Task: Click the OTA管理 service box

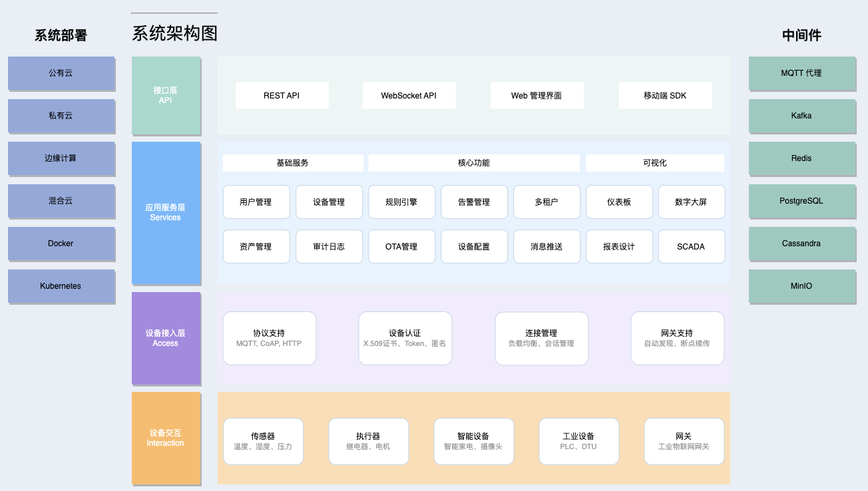Action: 401,246
